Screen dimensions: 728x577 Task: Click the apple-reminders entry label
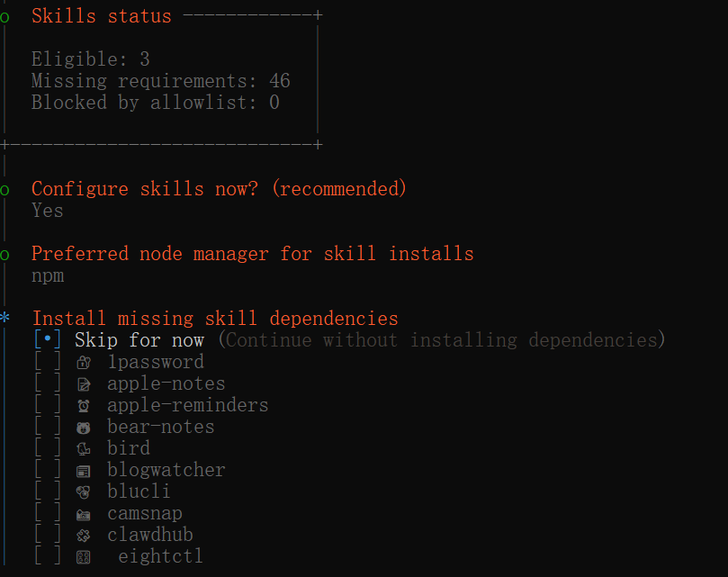pyautogui.click(x=187, y=406)
